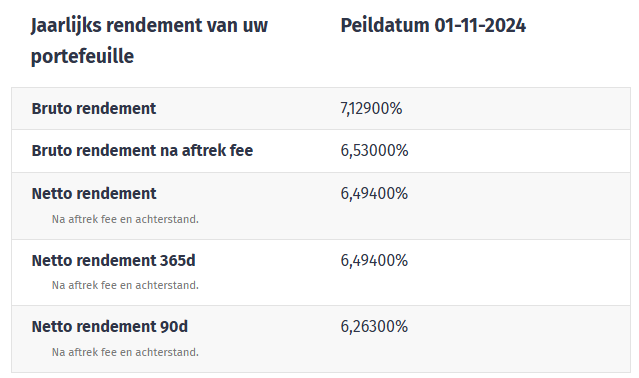
Task: Click the date 01-11-2024 in header
Action: pyautogui.click(x=480, y=25)
